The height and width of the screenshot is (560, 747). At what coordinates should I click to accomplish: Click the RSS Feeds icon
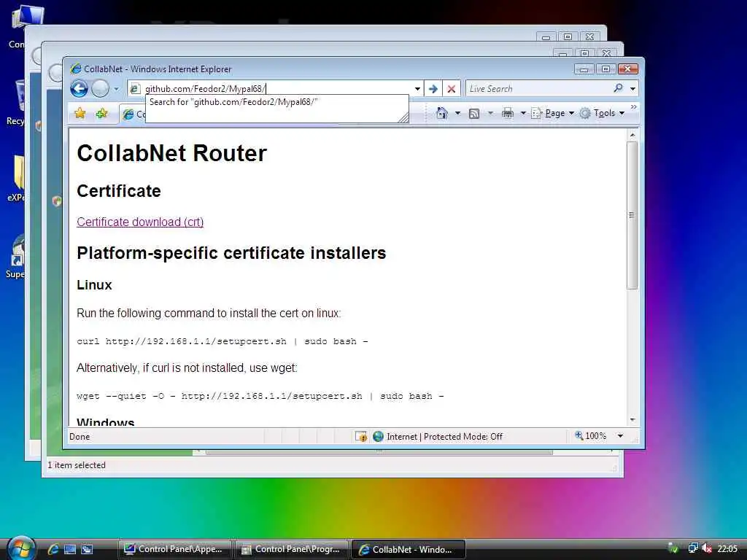tap(474, 113)
